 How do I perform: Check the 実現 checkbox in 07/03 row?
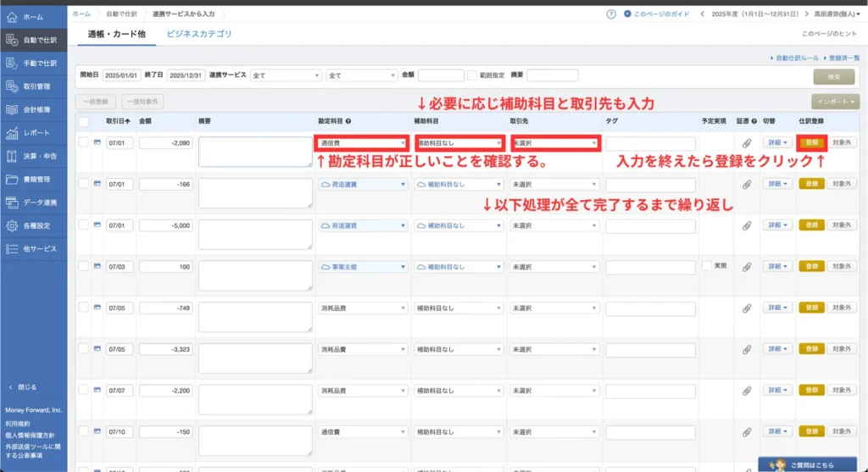pyautogui.click(x=706, y=265)
